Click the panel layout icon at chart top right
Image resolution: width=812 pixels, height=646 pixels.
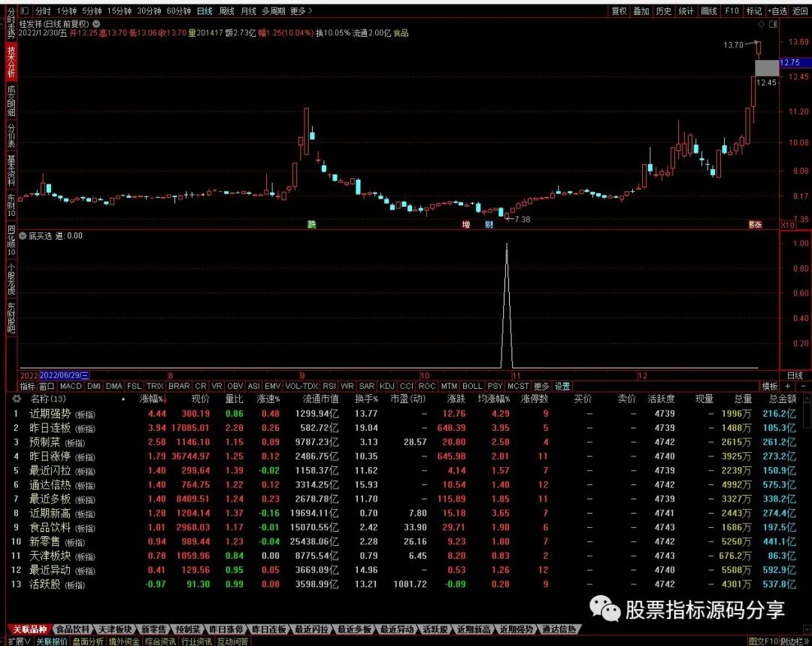[773, 24]
